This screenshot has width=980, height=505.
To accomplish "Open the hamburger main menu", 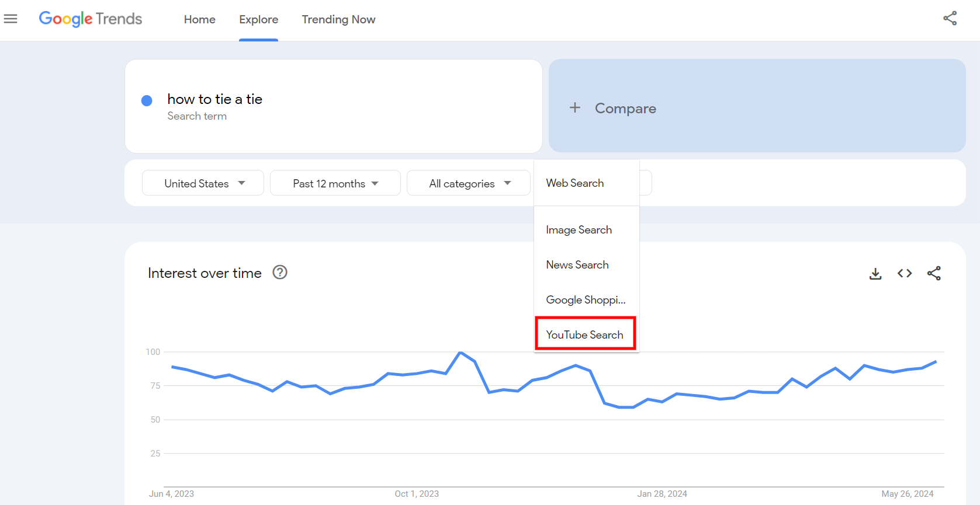I will tap(11, 19).
